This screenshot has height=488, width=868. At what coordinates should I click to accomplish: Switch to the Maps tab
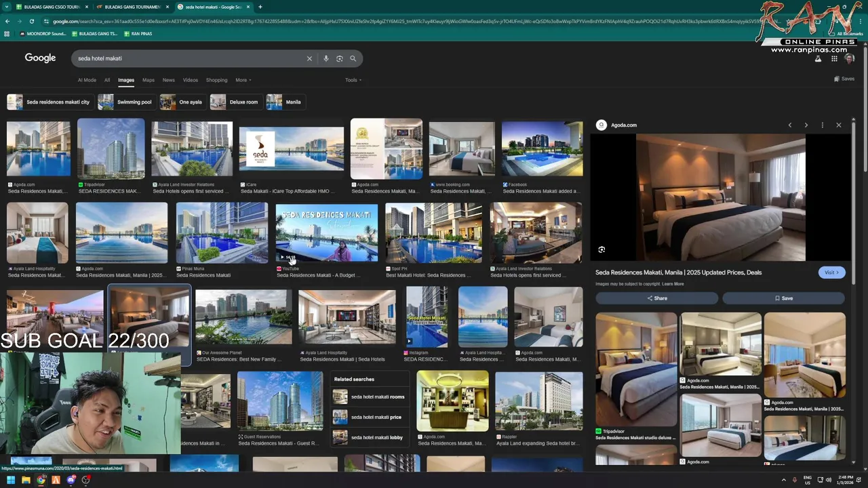[x=149, y=80]
